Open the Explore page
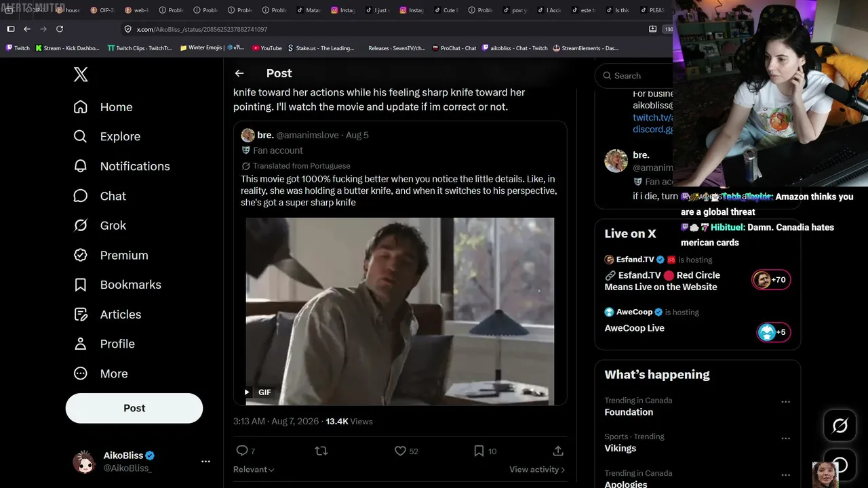 tap(107, 136)
